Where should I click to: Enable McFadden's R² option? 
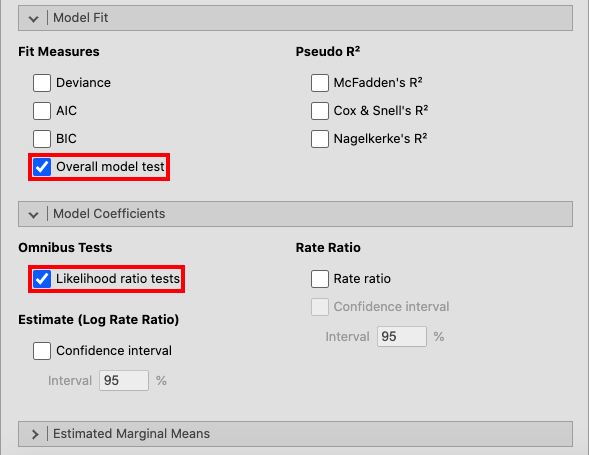[320, 83]
